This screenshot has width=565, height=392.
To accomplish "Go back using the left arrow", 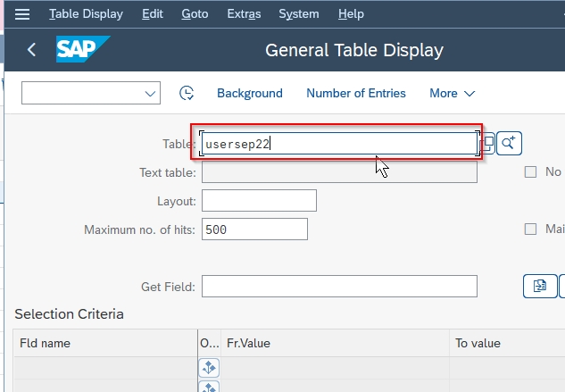I will coord(32,49).
